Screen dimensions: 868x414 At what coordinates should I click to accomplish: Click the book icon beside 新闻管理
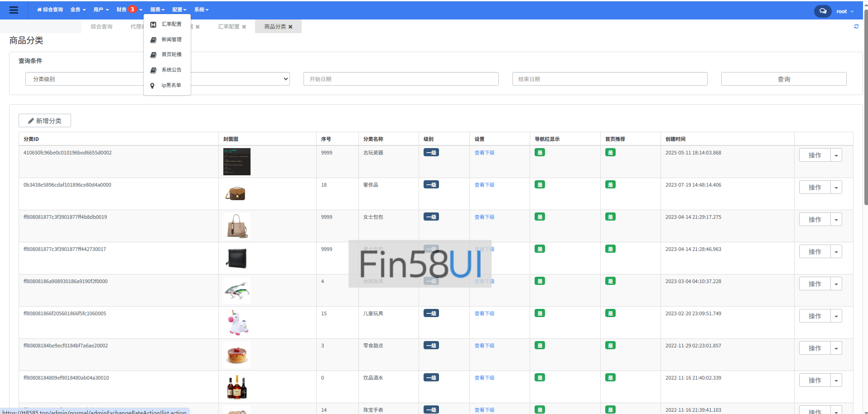(x=153, y=39)
